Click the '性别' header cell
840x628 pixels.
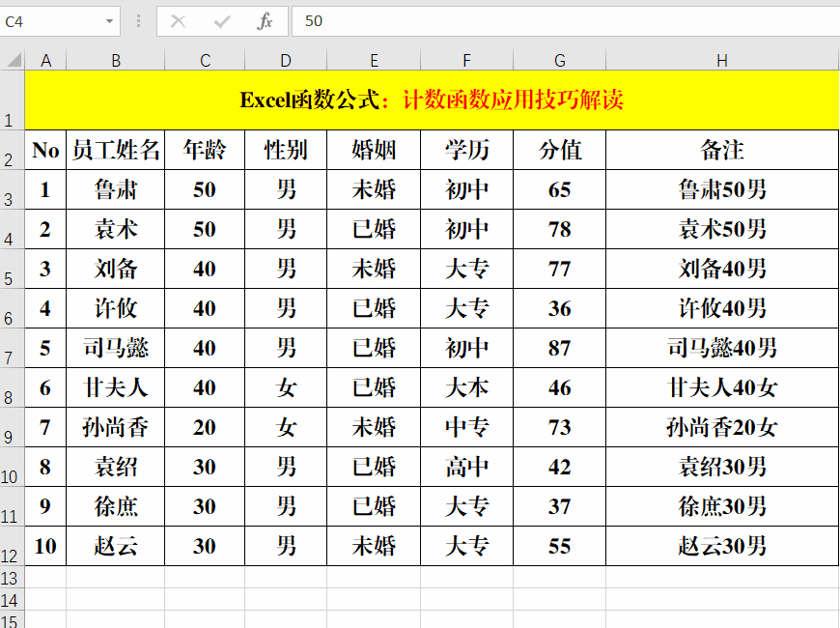point(286,150)
